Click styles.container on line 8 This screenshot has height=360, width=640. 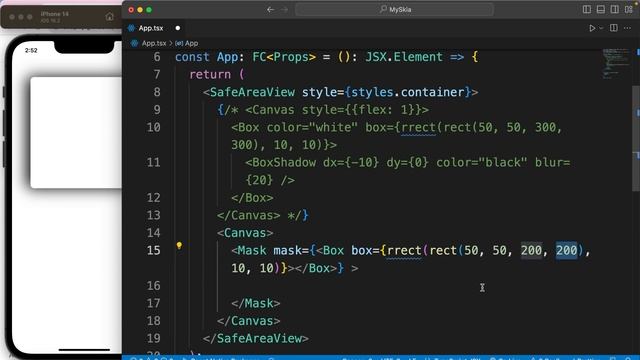pyautogui.click(x=408, y=92)
